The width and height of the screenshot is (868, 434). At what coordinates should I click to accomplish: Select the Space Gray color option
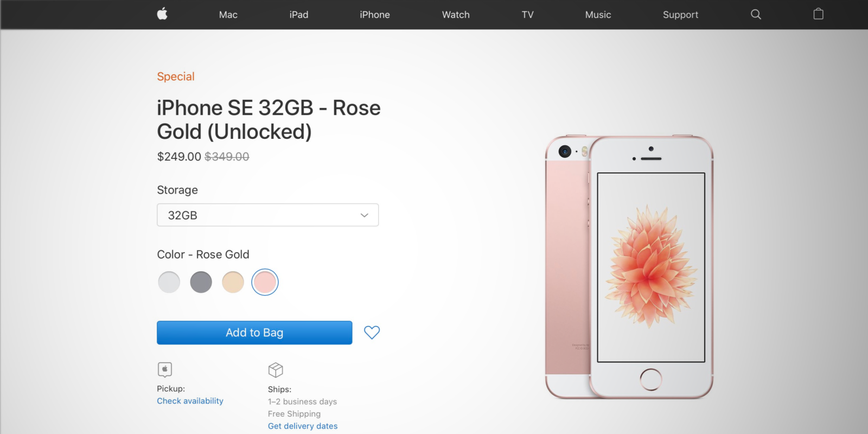(201, 282)
